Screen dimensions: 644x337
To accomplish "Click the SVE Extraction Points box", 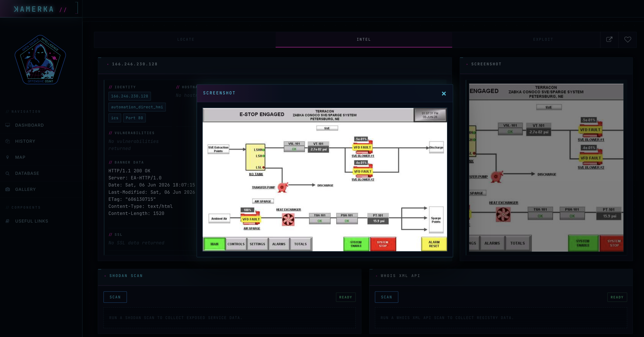I will pyautogui.click(x=218, y=149).
